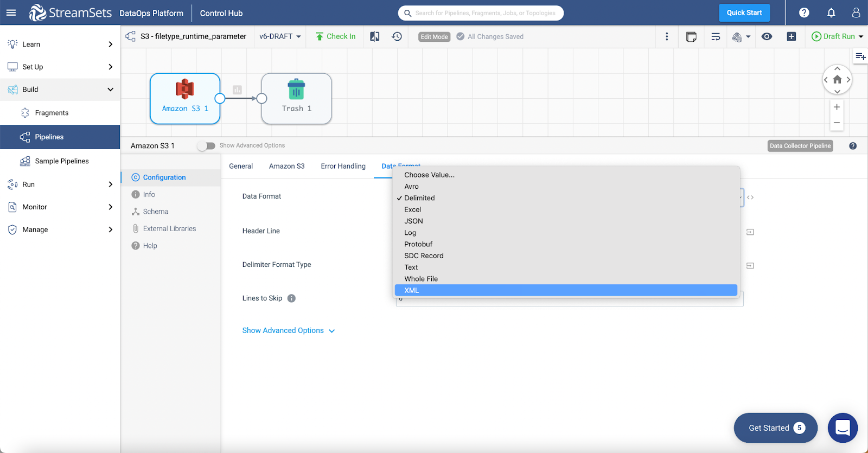Click the parameter icon beside Delimiter Format Type
The height and width of the screenshot is (453, 868).
pyautogui.click(x=750, y=266)
